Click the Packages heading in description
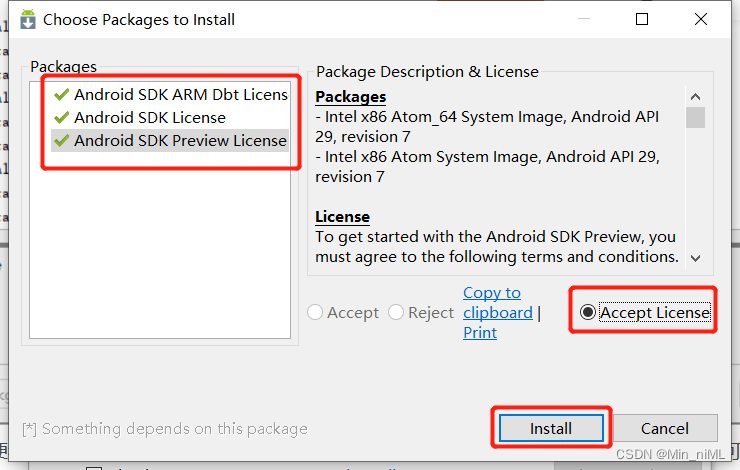The height and width of the screenshot is (470, 740). (x=351, y=97)
